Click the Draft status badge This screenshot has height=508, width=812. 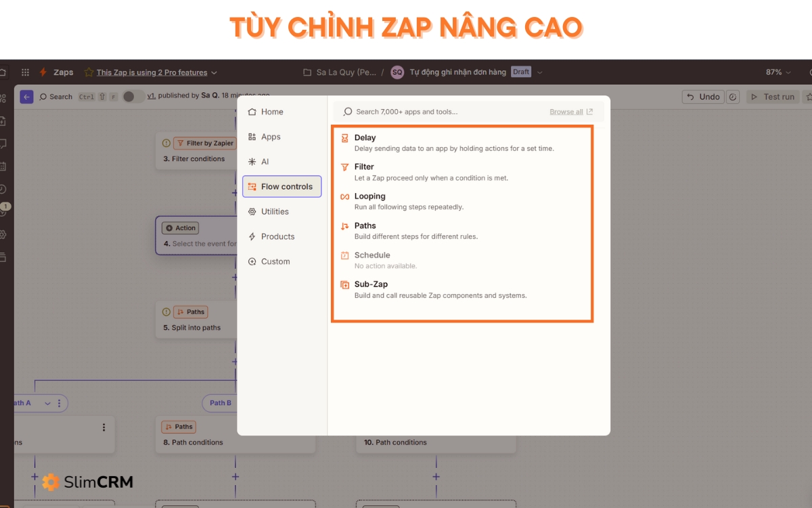pos(521,72)
